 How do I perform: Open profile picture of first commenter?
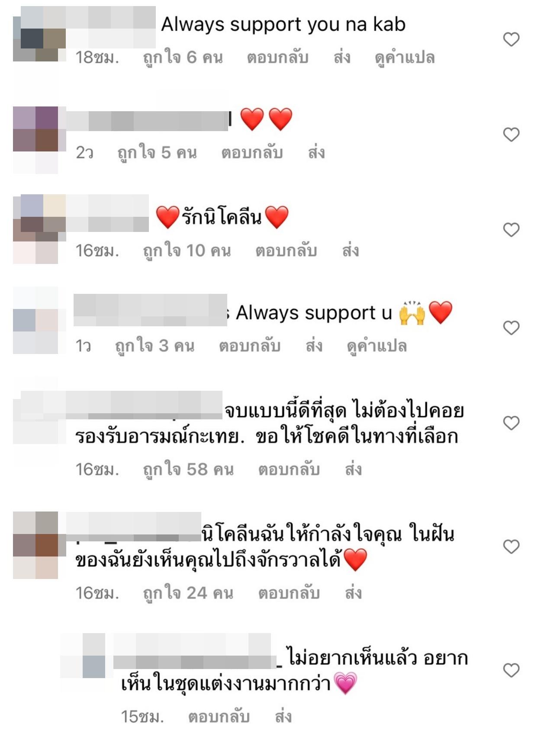click(39, 34)
